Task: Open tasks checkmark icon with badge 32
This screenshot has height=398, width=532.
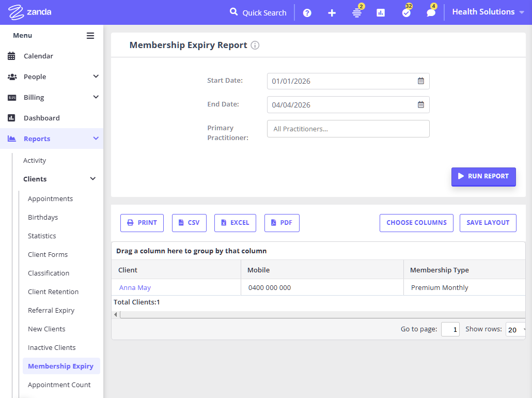Action: pos(406,13)
